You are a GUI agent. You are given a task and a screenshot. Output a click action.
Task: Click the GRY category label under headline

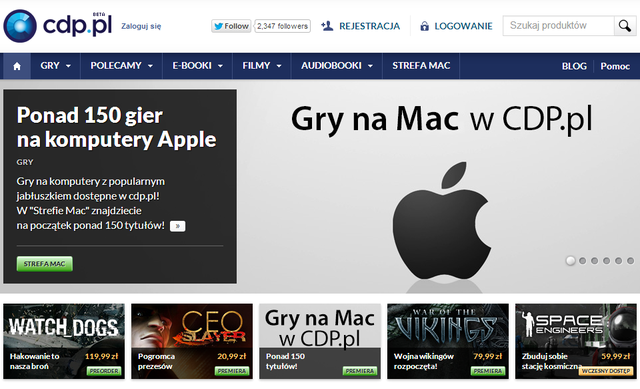click(x=25, y=162)
